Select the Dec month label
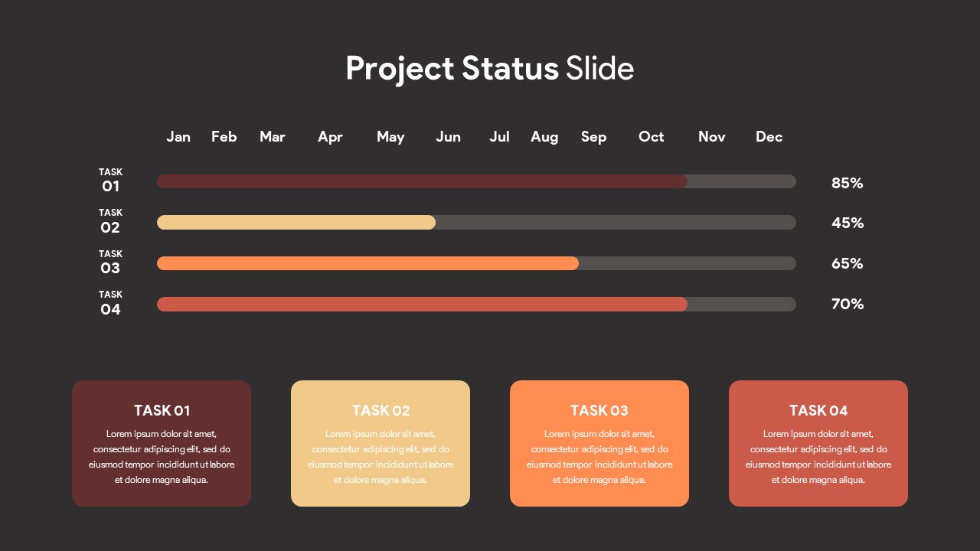 pos(769,137)
